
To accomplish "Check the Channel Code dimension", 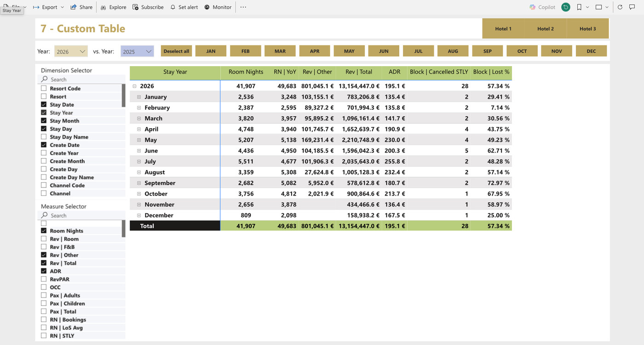I will [x=44, y=185].
